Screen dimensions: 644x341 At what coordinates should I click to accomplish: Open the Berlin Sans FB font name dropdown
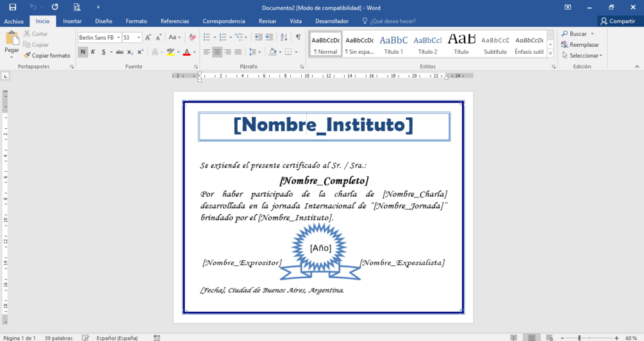coord(119,37)
